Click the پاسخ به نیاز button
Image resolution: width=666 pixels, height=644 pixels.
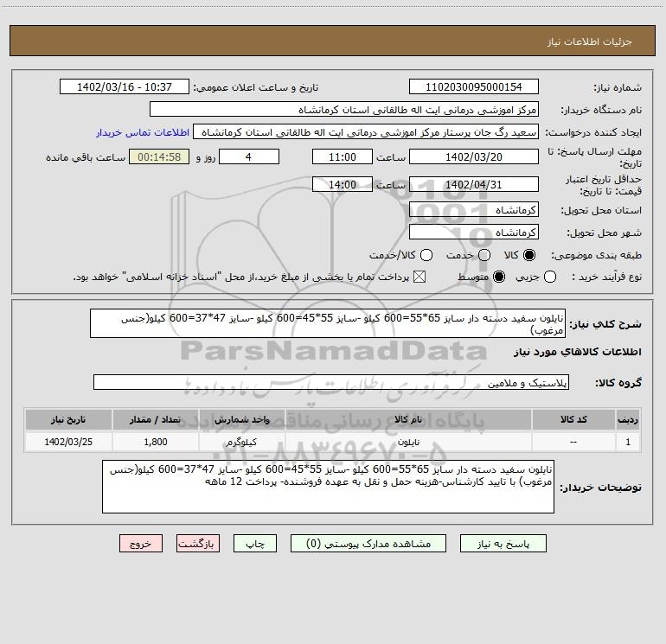pyautogui.click(x=503, y=544)
